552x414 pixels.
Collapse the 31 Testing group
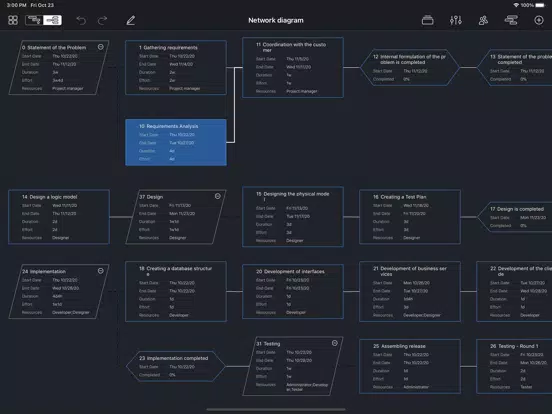334,343
